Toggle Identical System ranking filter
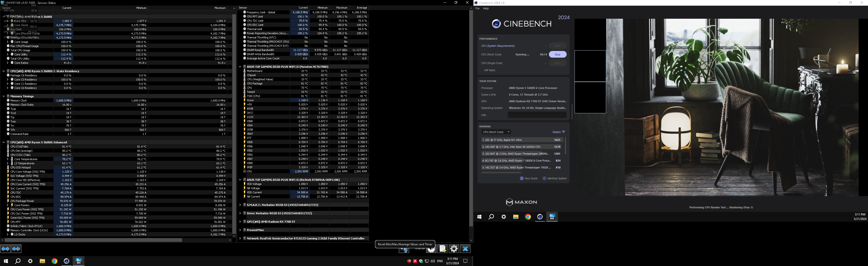 (555, 179)
